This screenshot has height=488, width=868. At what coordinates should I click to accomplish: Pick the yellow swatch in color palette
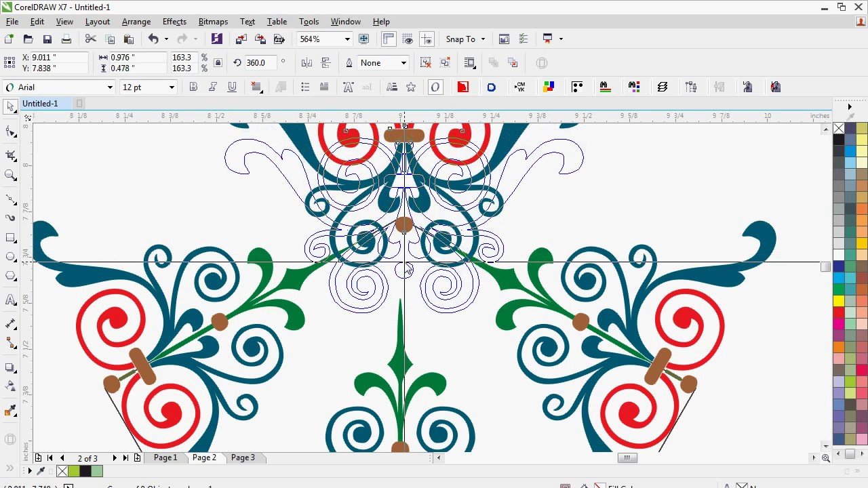(839, 301)
